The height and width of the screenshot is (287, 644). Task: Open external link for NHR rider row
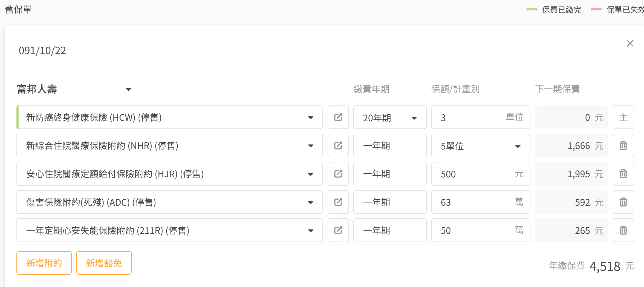pyautogui.click(x=338, y=145)
